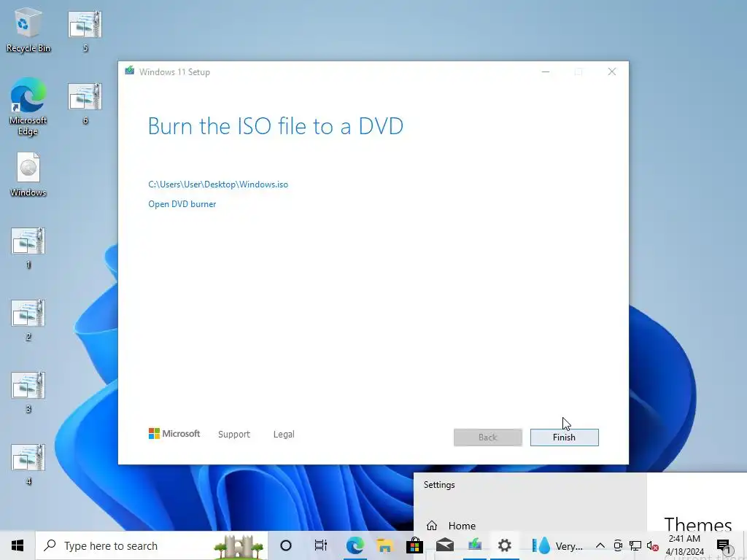Select the Recycle Bin desktop icon

(28, 31)
